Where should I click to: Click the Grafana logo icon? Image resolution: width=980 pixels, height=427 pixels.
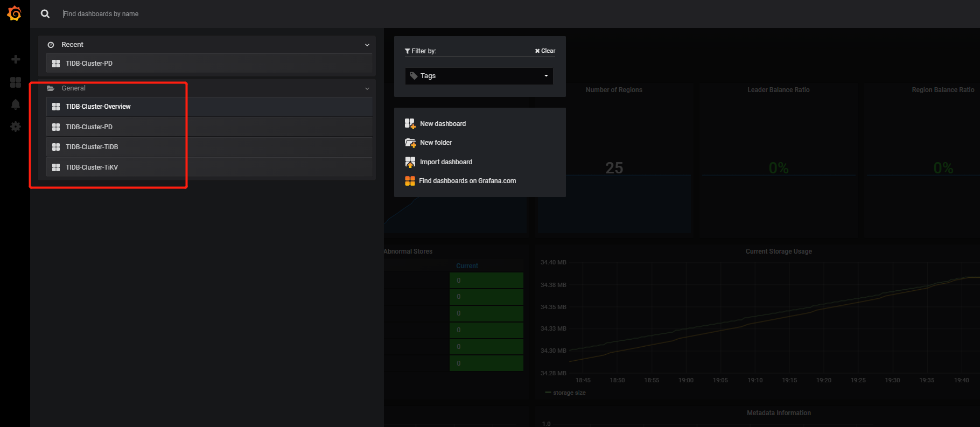click(15, 13)
